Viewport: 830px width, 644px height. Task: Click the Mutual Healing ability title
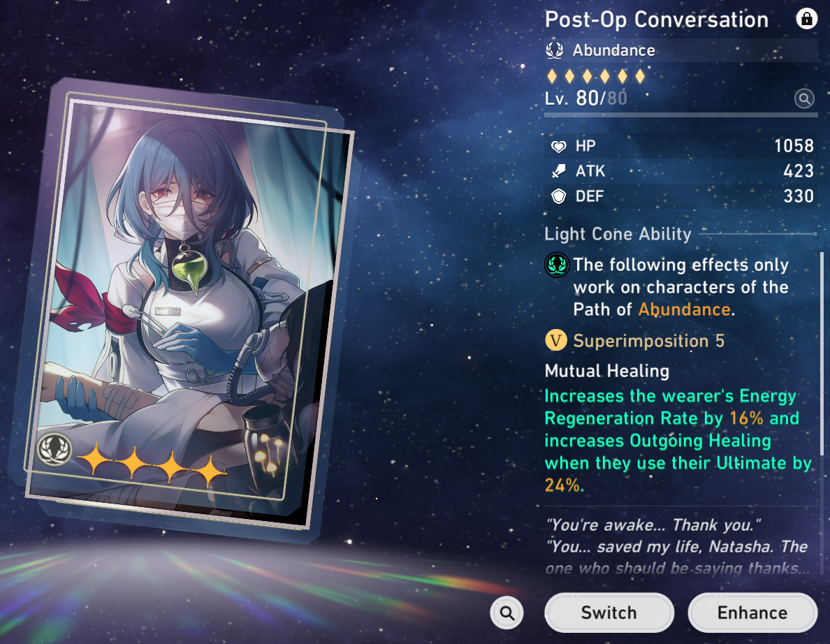tap(607, 371)
